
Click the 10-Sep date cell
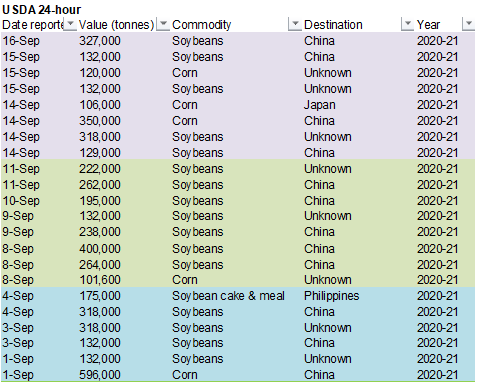pos(21,201)
